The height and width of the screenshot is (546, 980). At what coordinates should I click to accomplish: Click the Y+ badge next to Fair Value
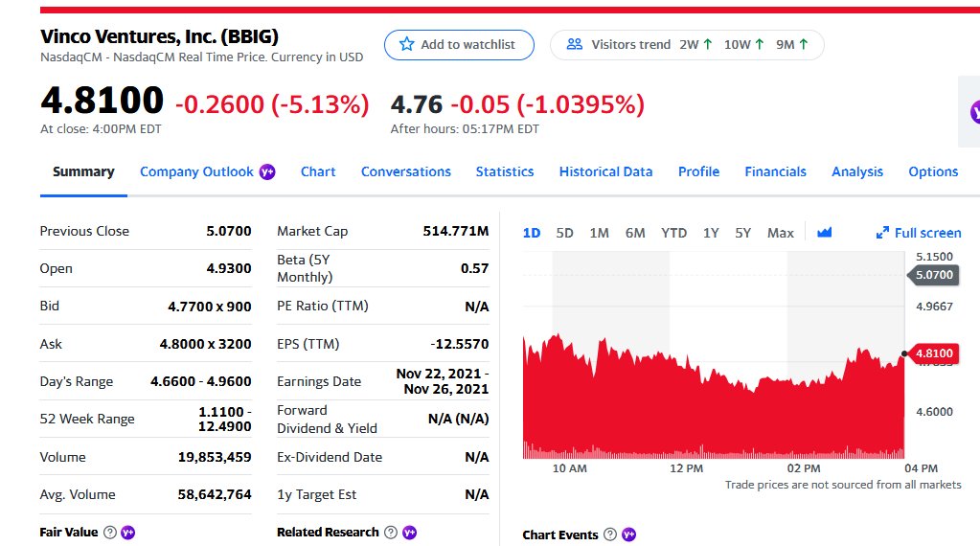tap(128, 533)
